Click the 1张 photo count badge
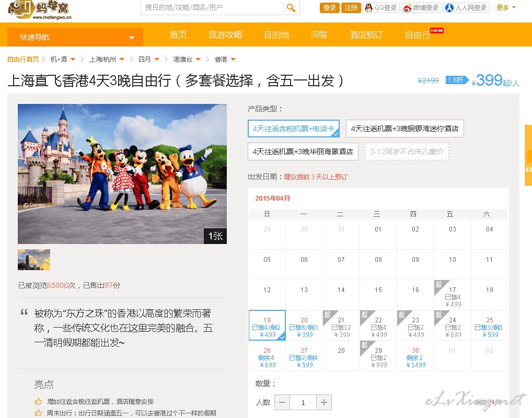532x418 pixels. (x=215, y=236)
